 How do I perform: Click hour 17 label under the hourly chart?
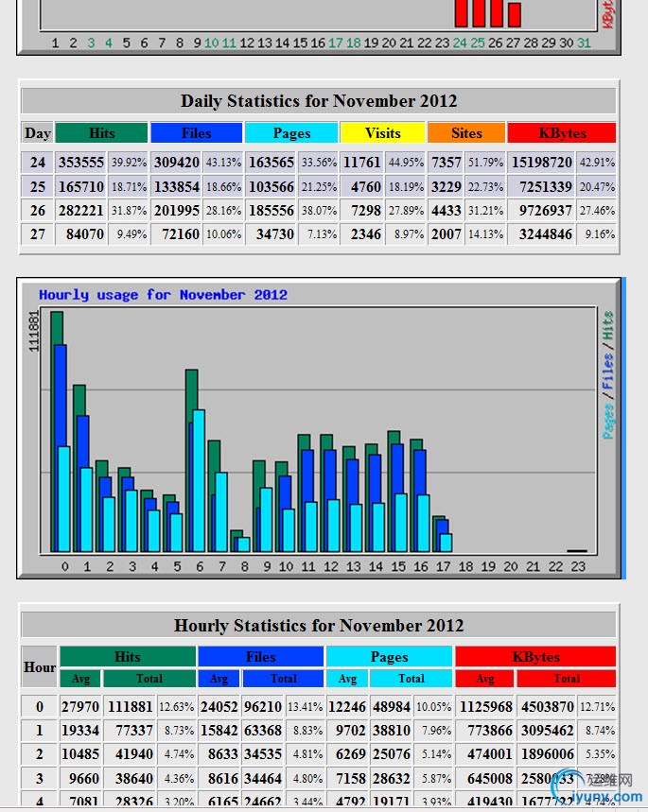coord(444,566)
